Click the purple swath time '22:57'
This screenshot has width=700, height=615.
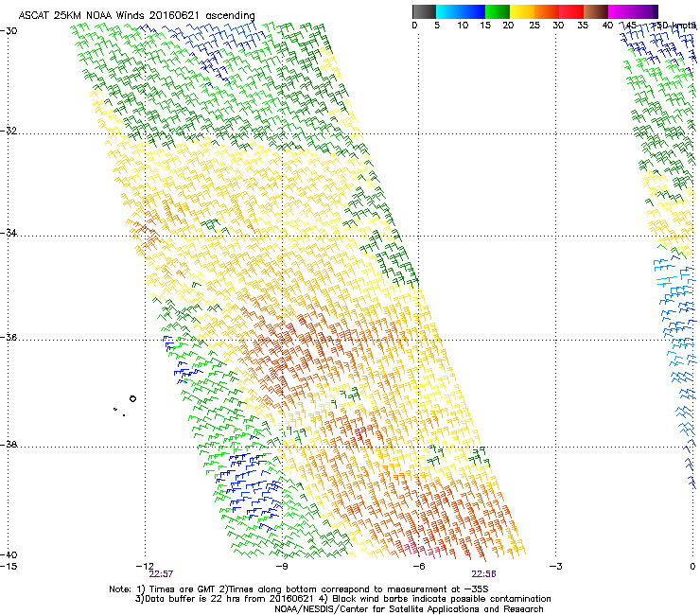pos(161,574)
